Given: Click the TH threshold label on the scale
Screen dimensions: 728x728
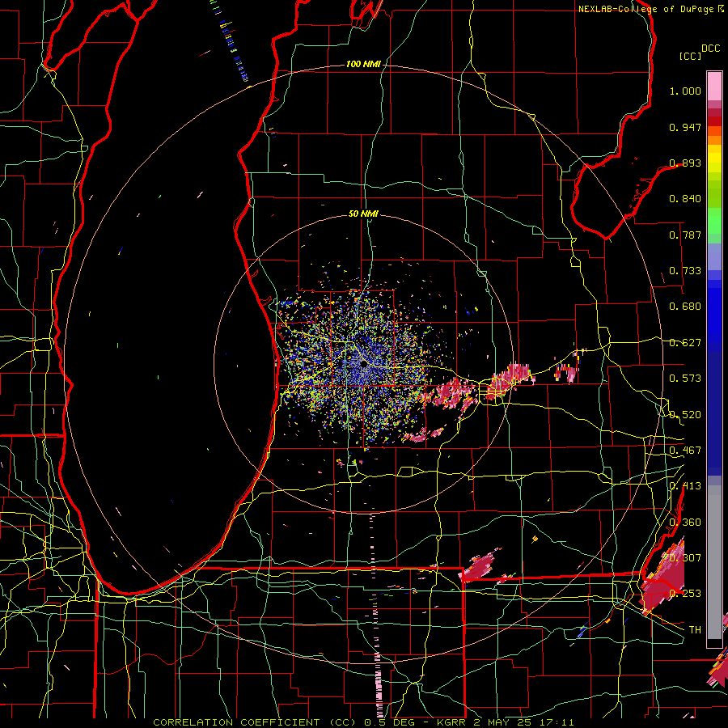Looking at the screenshot, I should point(695,630).
